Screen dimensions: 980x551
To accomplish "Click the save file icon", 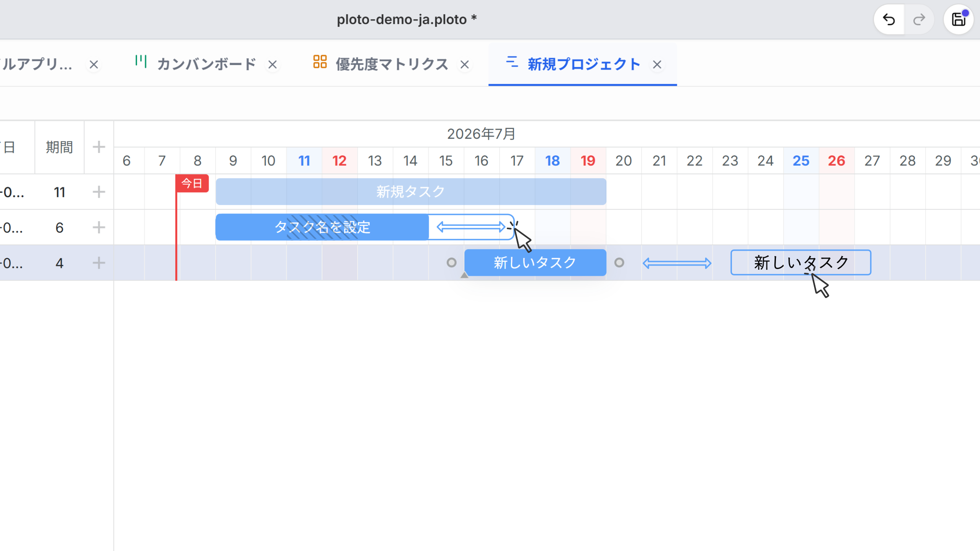I will [959, 20].
